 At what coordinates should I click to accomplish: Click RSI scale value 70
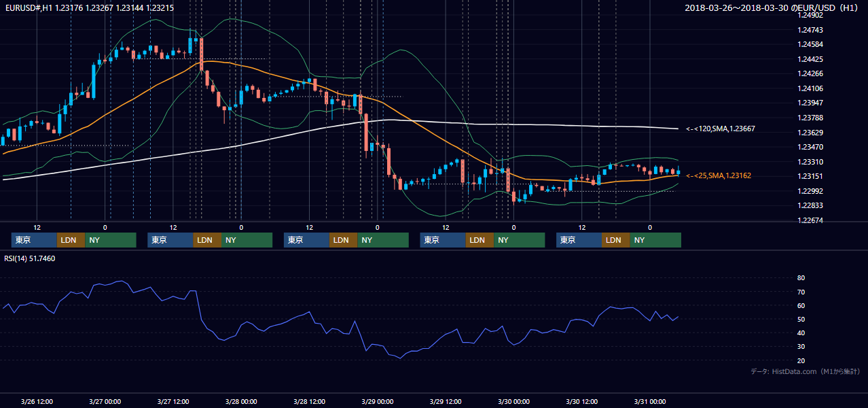[801, 292]
